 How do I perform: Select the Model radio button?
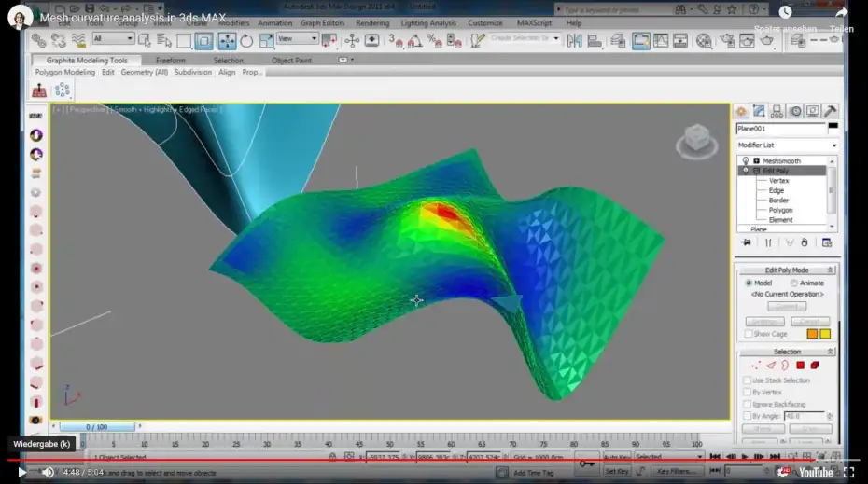tap(749, 283)
